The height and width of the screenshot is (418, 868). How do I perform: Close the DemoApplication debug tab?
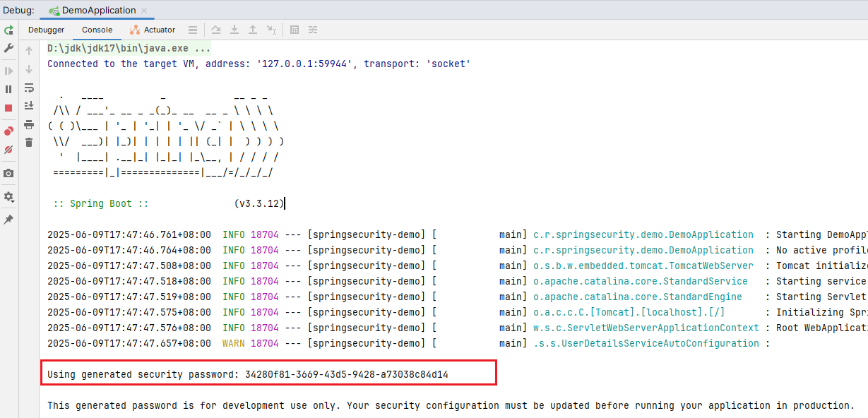point(144,11)
